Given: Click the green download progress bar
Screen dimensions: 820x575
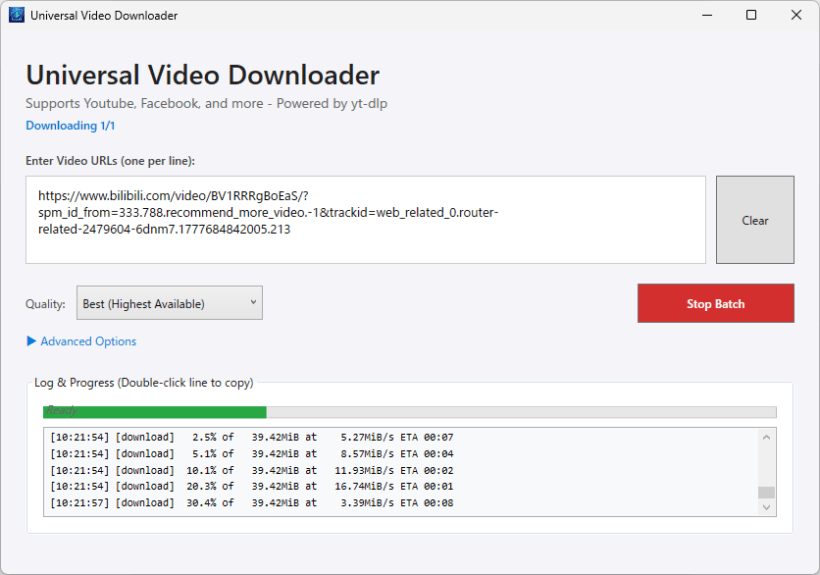Looking at the screenshot, I should 409,412.
